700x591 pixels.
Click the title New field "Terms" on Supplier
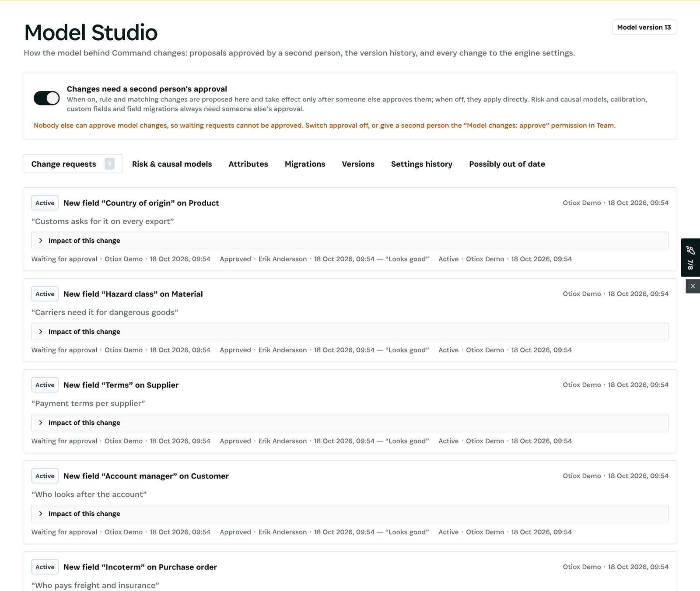pyautogui.click(x=121, y=385)
